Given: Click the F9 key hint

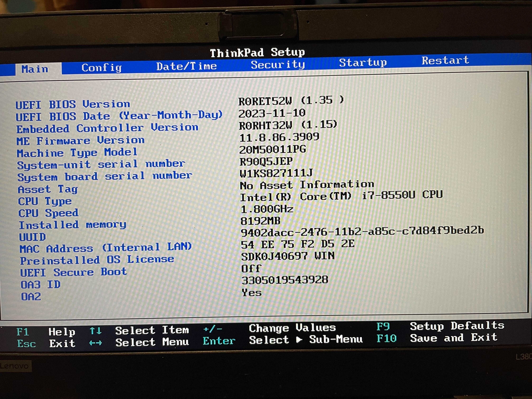Looking at the screenshot, I should (x=383, y=326).
